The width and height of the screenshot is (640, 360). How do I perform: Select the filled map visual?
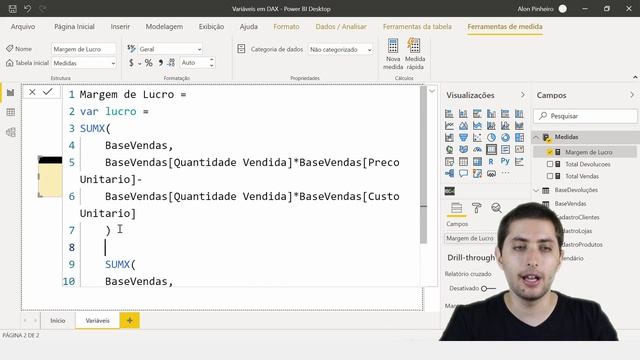pos(463,149)
